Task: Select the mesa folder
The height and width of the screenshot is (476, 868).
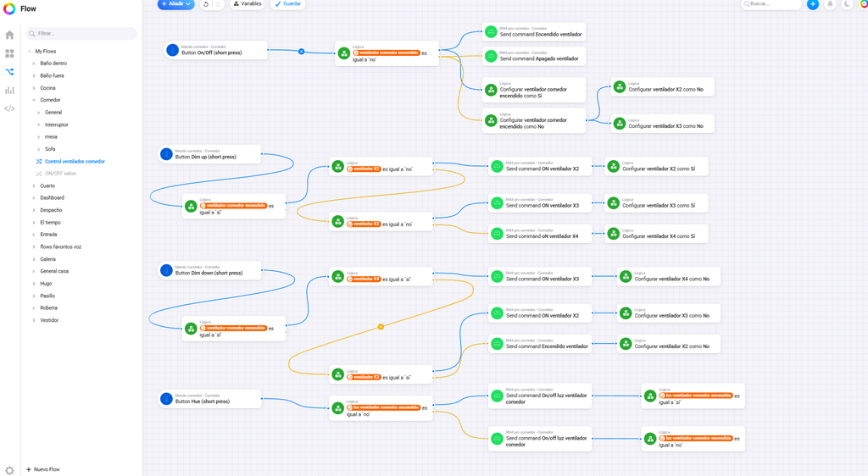Action: tap(51, 137)
